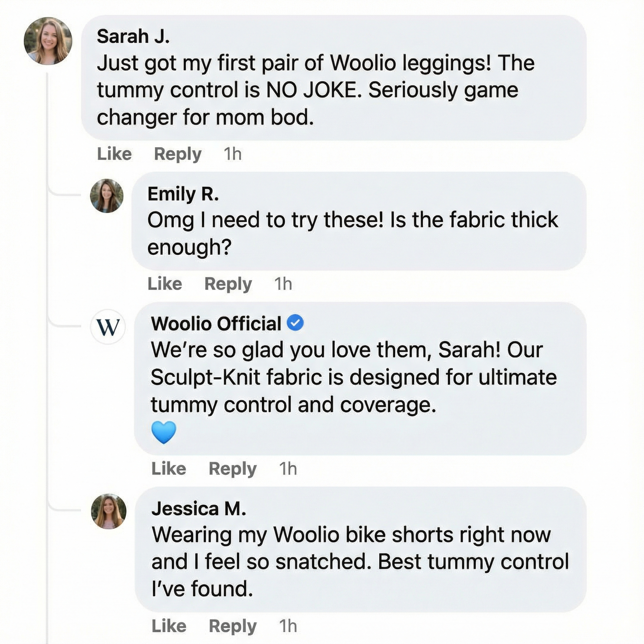
Task: Click Sarah J.'s profile picture
Action: (48, 41)
